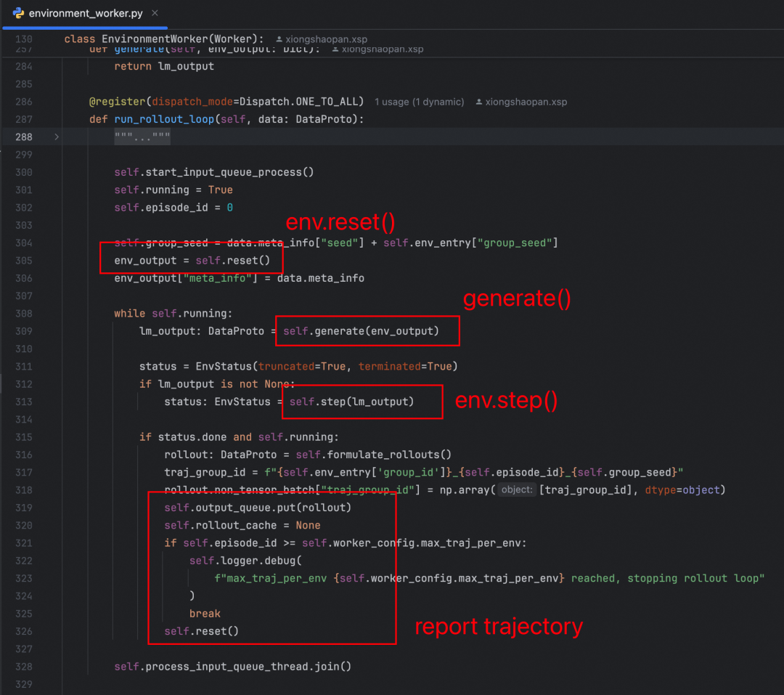Screen dimensions: 784x695
Task: Click the sticky class EnvironmentWorker header line
Action: [166, 38]
